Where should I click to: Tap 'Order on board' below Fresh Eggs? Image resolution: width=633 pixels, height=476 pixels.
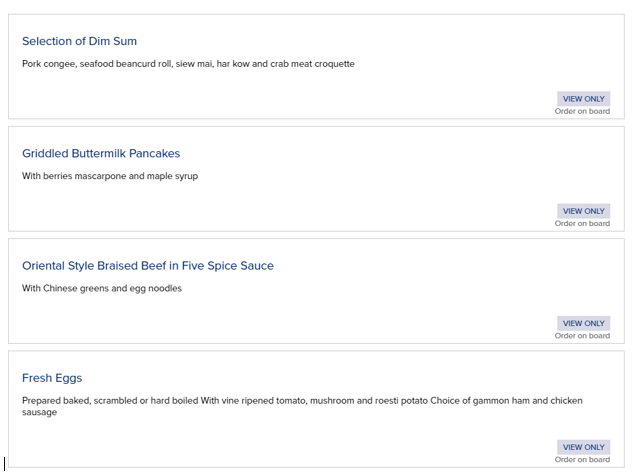pyautogui.click(x=582, y=460)
